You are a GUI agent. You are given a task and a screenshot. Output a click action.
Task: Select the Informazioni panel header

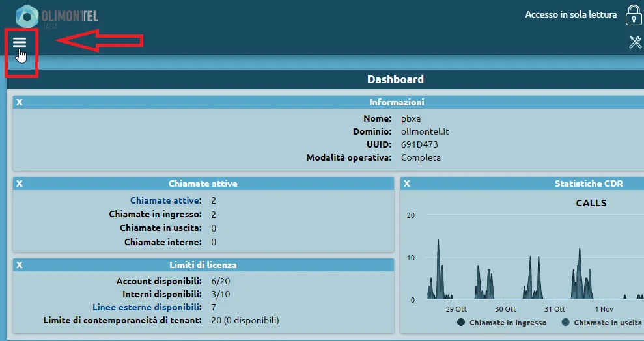click(x=397, y=102)
